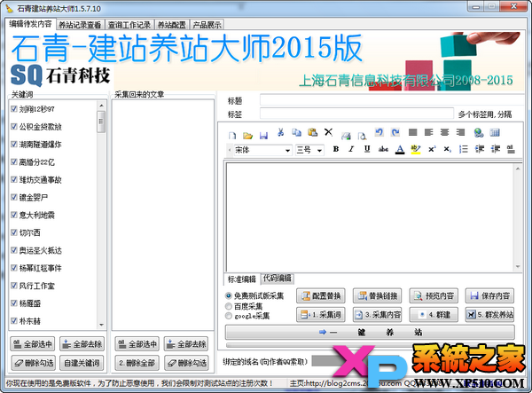Viewport: 532px width, 393px height.
Task: Switch to the 代码编辑 editor tab
Action: coord(278,279)
